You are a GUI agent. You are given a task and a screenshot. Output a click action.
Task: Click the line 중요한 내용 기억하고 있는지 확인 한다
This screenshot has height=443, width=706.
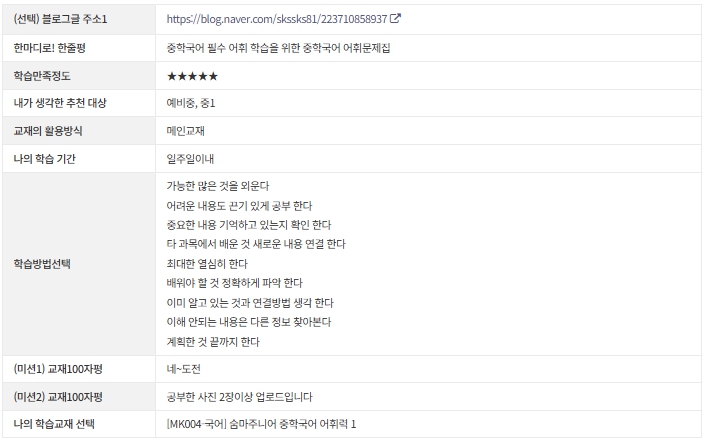point(249,225)
